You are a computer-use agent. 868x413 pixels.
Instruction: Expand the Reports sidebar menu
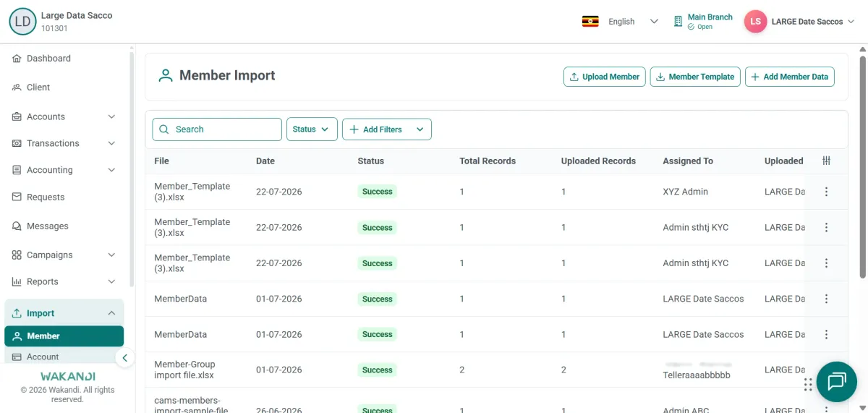pos(111,282)
